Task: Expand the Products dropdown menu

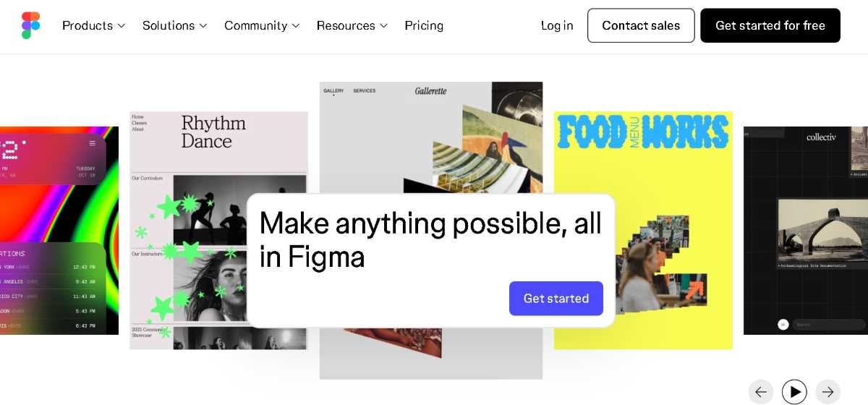Action: [94, 25]
